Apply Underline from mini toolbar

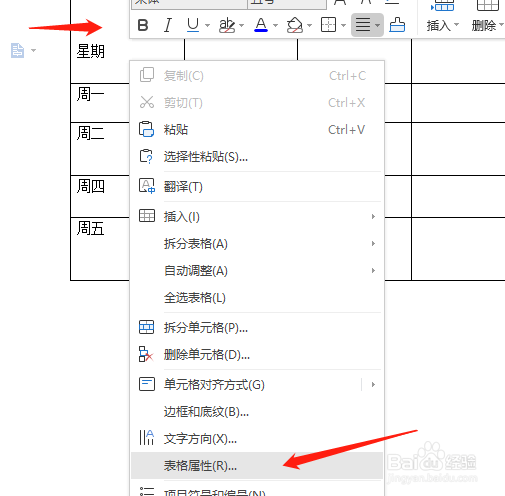[x=193, y=25]
